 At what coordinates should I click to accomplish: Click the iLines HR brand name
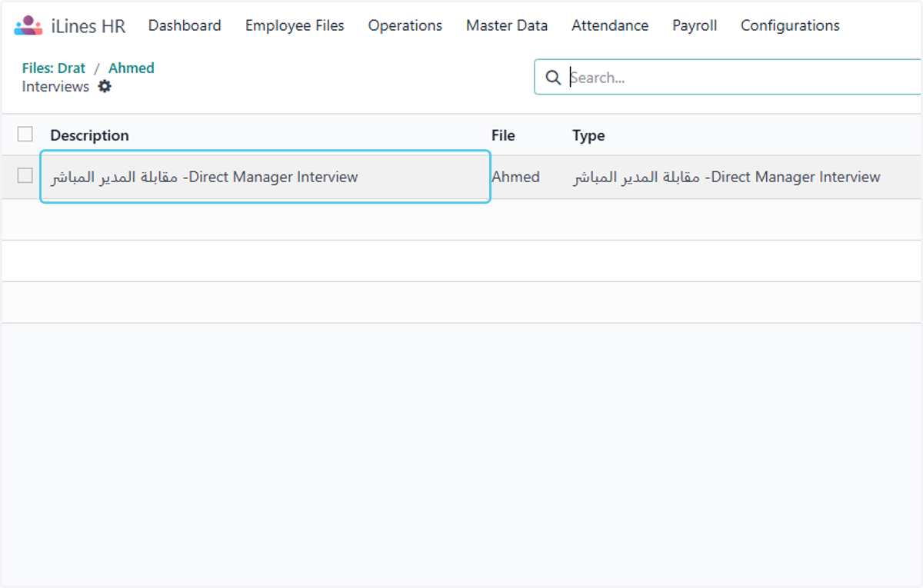click(87, 26)
